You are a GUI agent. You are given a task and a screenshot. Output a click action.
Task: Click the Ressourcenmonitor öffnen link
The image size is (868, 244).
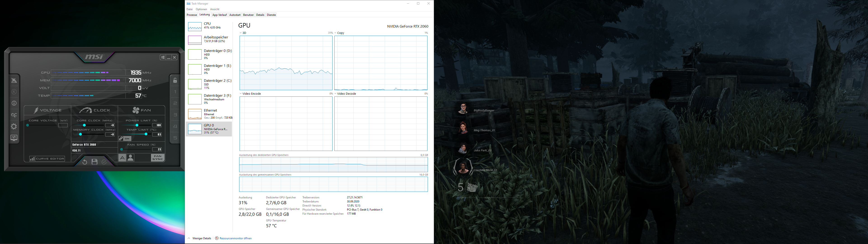[235, 238]
